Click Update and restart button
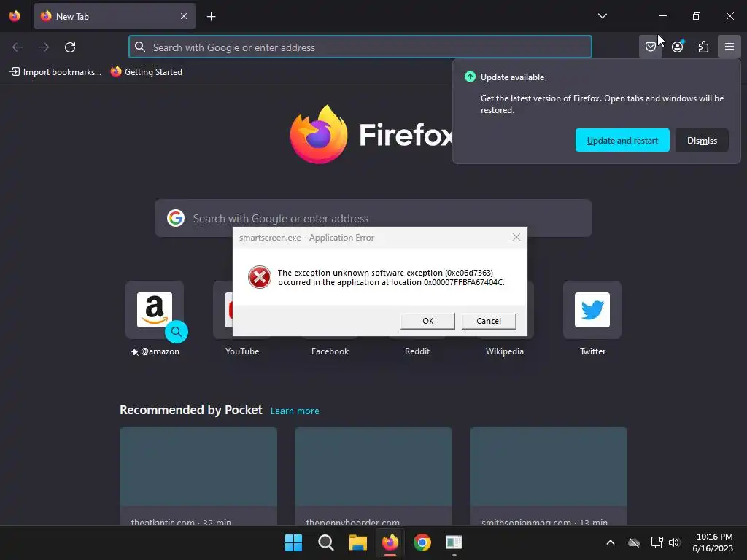Image resolution: width=747 pixels, height=560 pixels. (x=622, y=141)
